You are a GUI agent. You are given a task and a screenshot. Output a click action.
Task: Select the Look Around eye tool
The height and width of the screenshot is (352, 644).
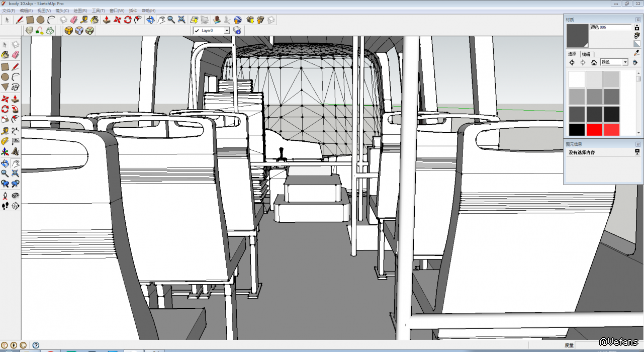16,195
